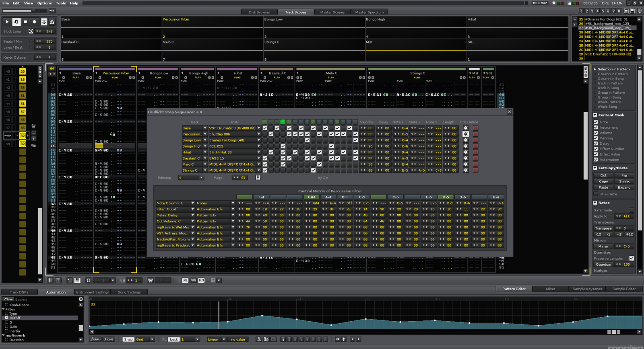This screenshot has height=349, width=644.
Task: Click the Flip button
Action: pyautogui.click(x=624, y=175)
